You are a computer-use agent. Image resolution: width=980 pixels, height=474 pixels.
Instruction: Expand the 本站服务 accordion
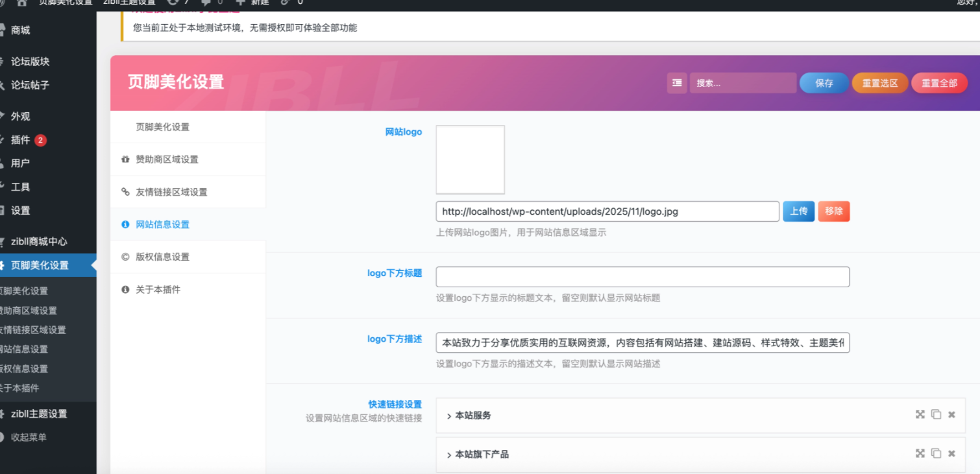point(473,416)
